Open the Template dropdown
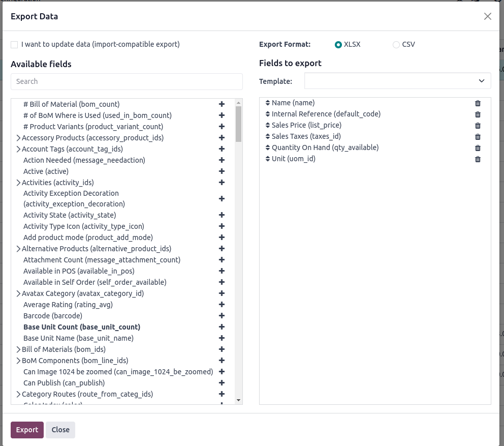 (397, 81)
